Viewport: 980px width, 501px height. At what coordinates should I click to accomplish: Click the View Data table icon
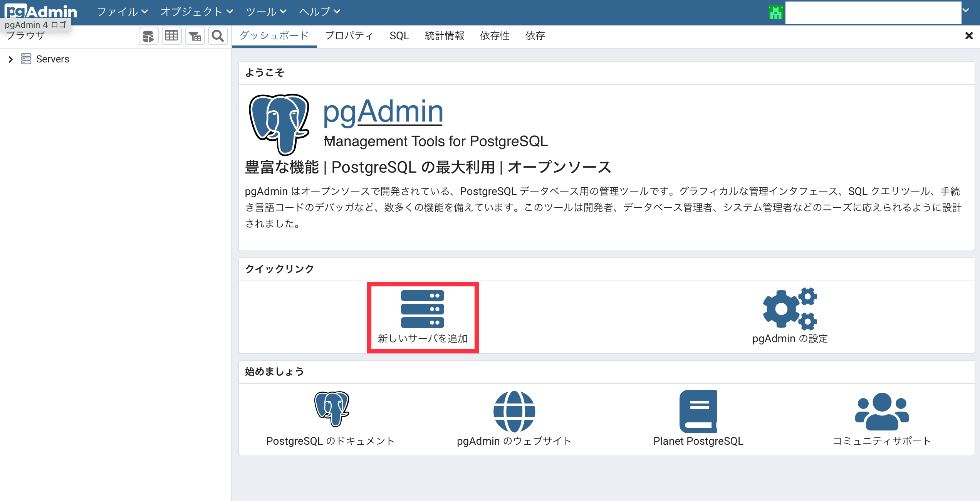[171, 36]
